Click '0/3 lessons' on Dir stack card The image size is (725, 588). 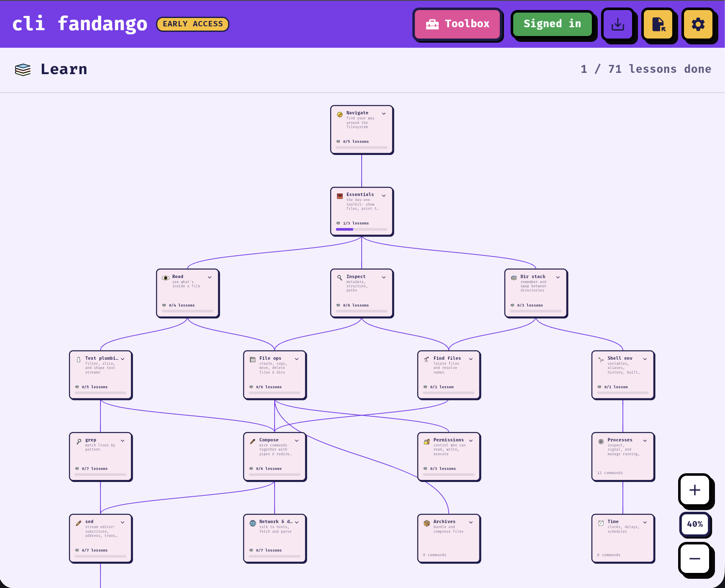coord(530,305)
